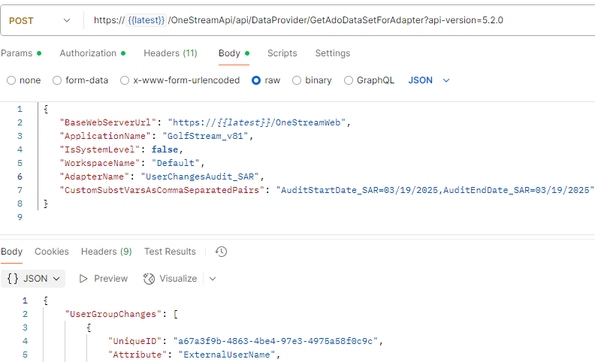
Task: Select the none body type
Action: (x=11, y=80)
